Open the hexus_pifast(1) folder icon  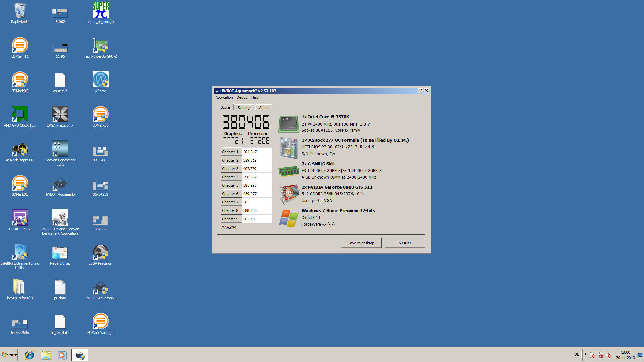point(20,290)
